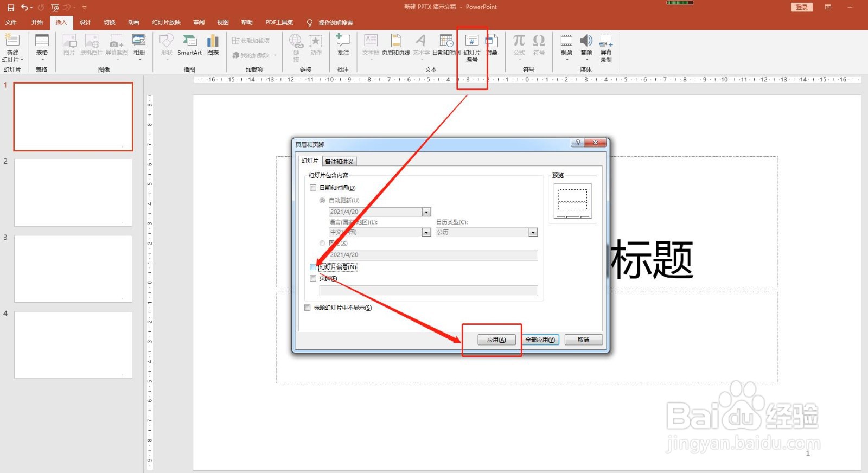Click the Cancel button in dialog

click(x=584, y=340)
